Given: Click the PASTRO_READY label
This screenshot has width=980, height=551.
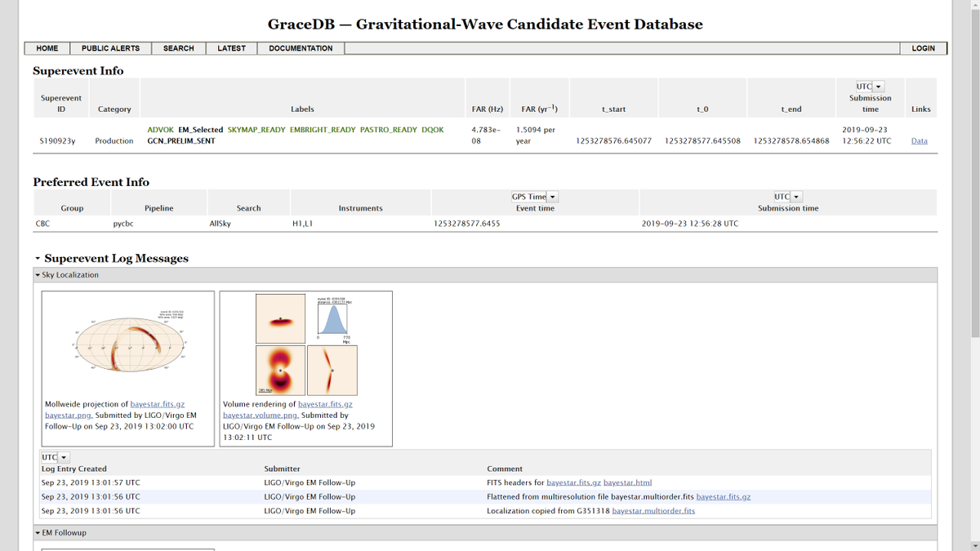Looking at the screenshot, I should [388, 130].
